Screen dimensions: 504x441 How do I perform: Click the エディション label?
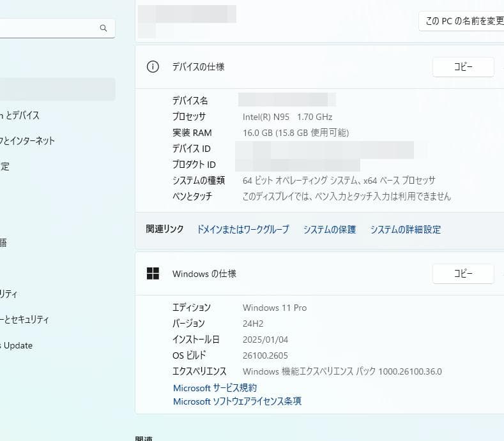[x=192, y=308]
